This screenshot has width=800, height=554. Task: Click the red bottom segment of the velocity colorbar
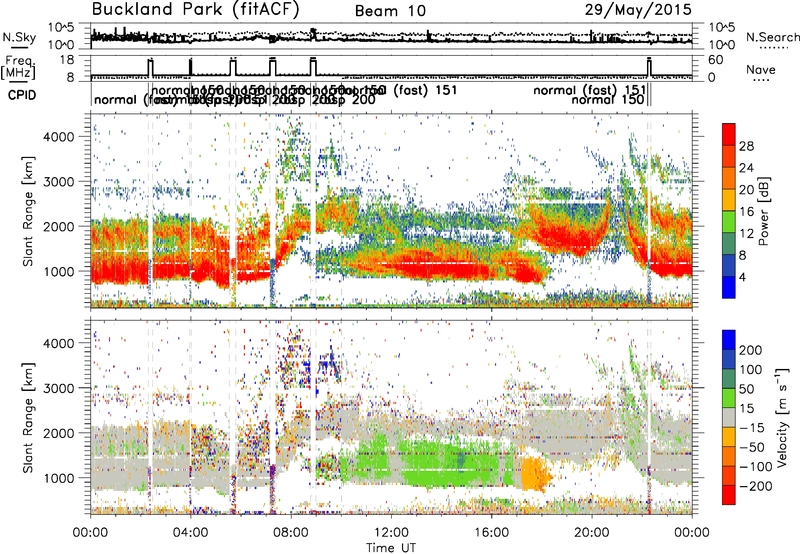[x=729, y=495]
